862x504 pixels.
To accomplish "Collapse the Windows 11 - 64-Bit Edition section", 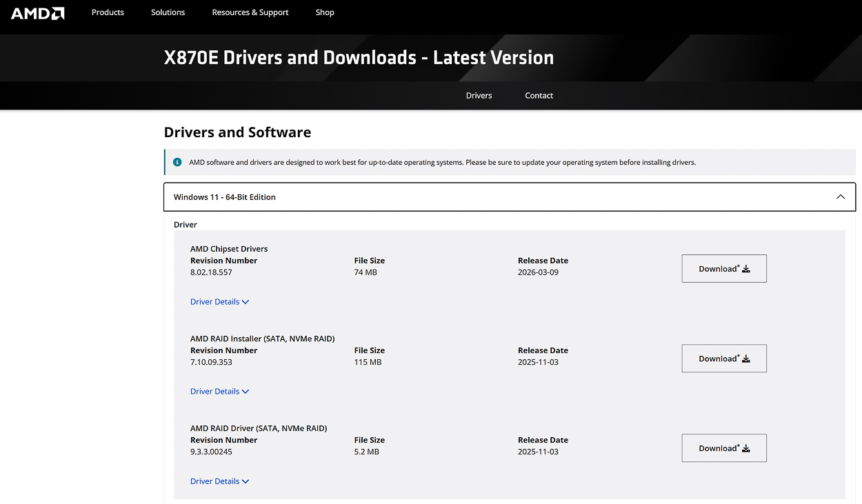I will click(x=840, y=197).
